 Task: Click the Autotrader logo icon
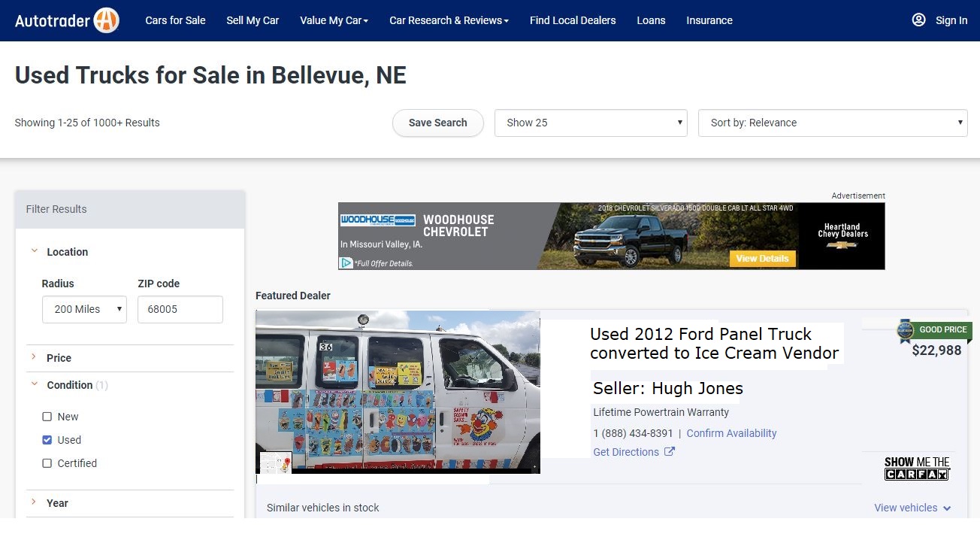click(x=106, y=20)
